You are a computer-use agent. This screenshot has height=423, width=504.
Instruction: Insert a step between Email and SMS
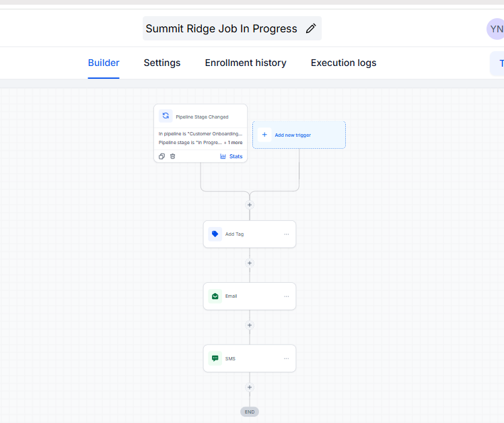[250, 325]
